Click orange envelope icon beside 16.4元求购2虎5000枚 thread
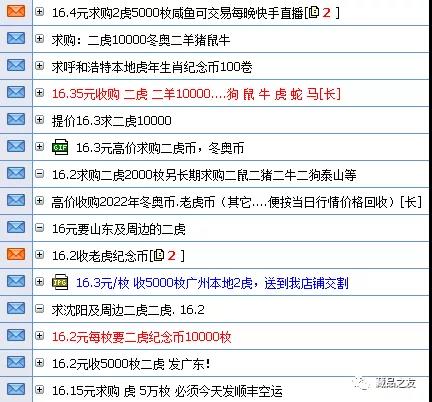Image resolution: width=432 pixels, height=402 pixels. point(16,11)
